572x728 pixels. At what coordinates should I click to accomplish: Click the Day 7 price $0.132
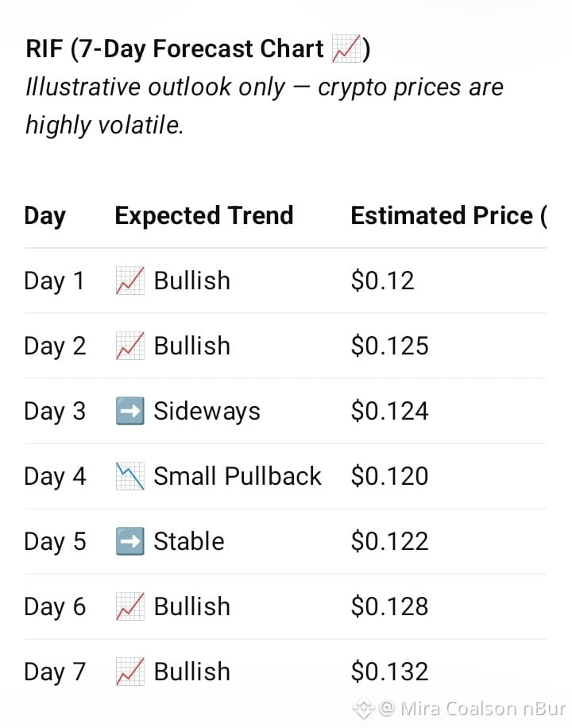tap(389, 672)
